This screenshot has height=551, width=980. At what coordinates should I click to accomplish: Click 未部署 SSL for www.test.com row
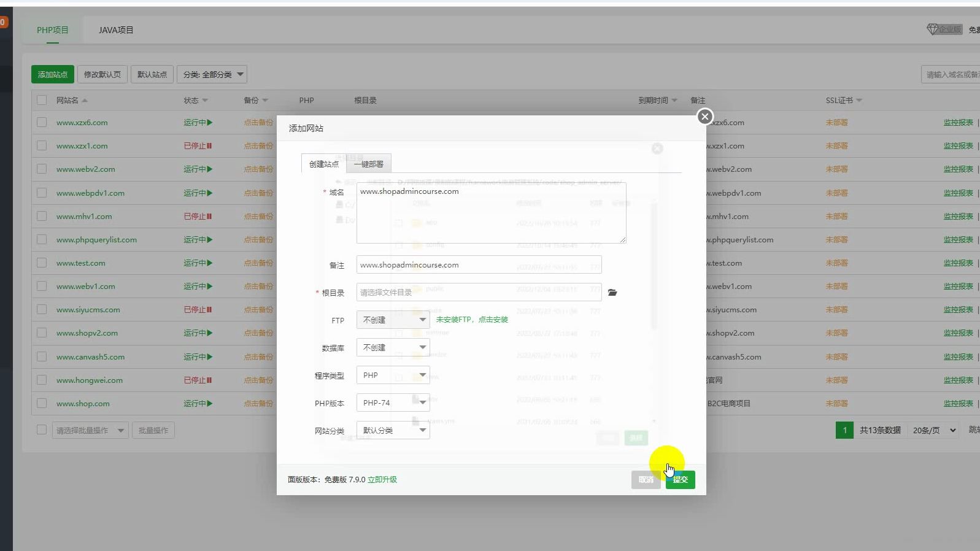837,263
